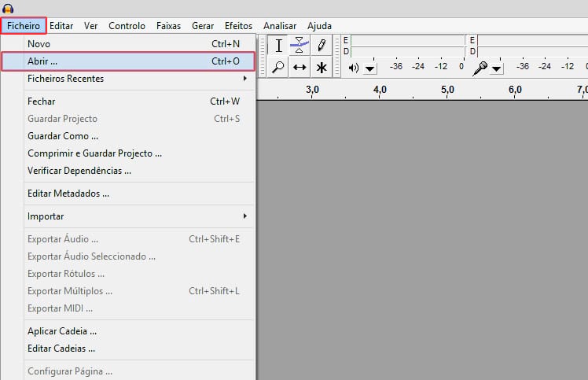Choose Novo from the file menu

tap(128, 44)
